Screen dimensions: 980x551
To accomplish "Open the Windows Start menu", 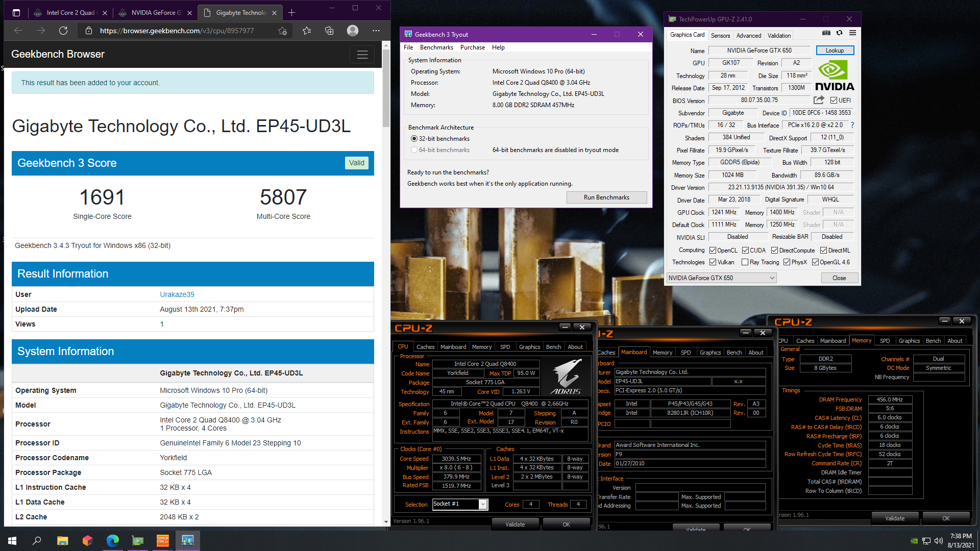I will pos(12,541).
